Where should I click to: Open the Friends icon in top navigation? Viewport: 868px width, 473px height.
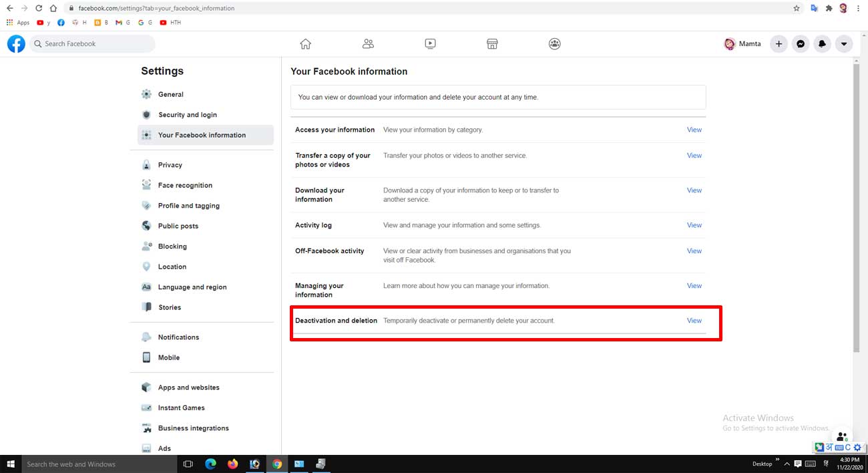coord(368,44)
